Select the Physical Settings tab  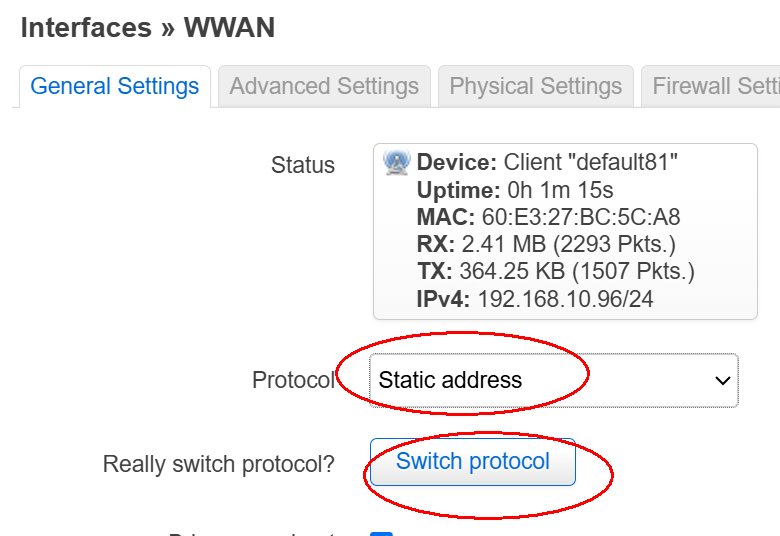[536, 86]
